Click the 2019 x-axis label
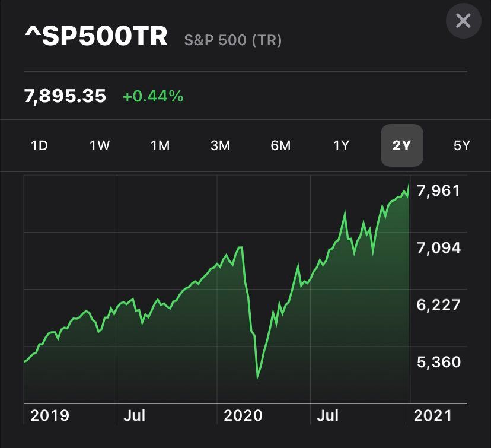This screenshot has width=491, height=448. pos(50,415)
